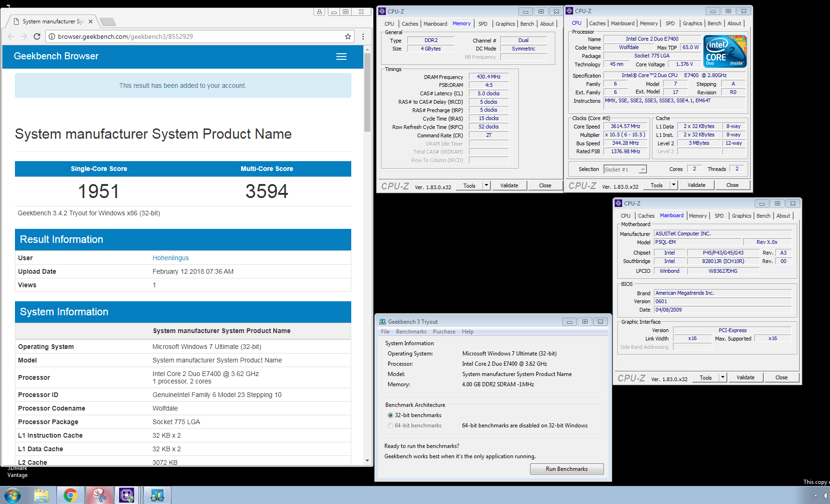Show hidden tray icons arrow

point(816,496)
